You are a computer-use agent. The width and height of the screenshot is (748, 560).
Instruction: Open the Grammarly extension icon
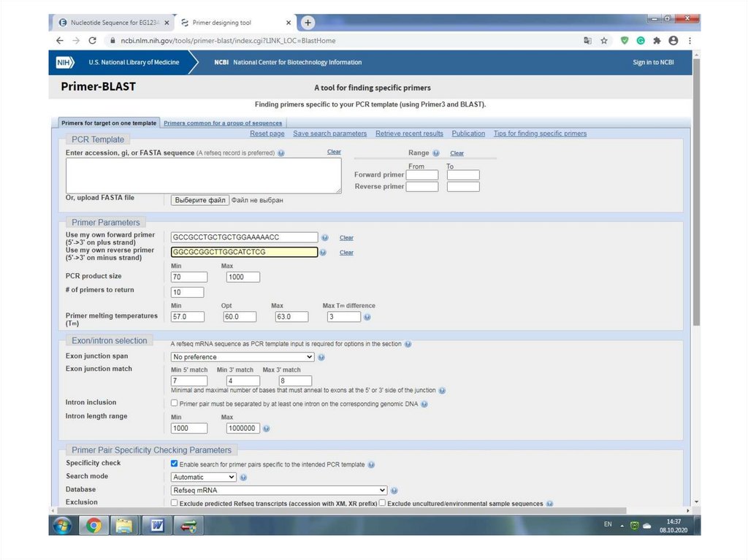click(641, 41)
